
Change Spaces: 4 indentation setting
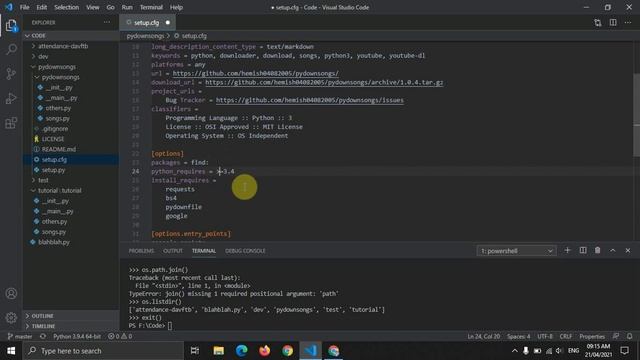[x=519, y=336]
